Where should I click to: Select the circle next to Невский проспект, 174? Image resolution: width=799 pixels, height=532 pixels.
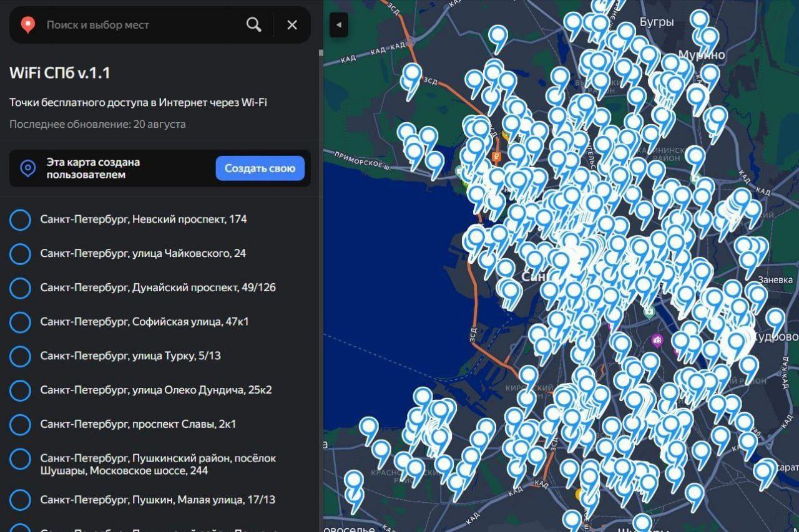21,220
